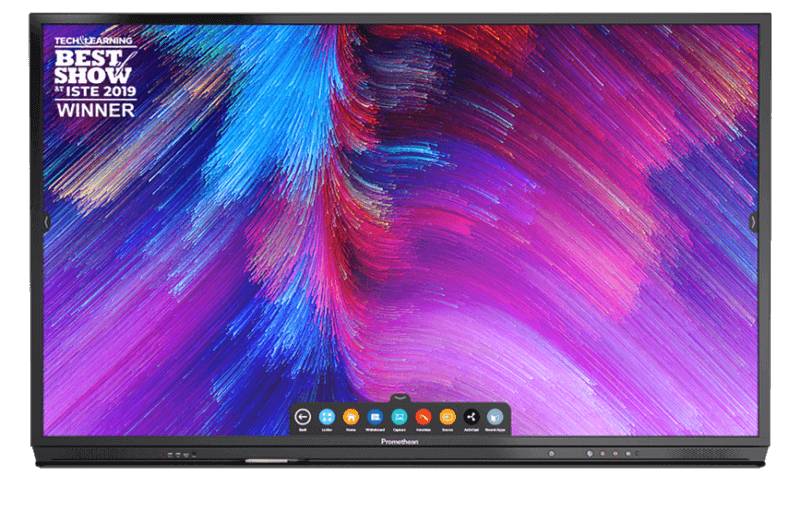The width and height of the screenshot is (800, 511).
Task: Click the Whiteboard text label in the dock
Action: point(375,429)
